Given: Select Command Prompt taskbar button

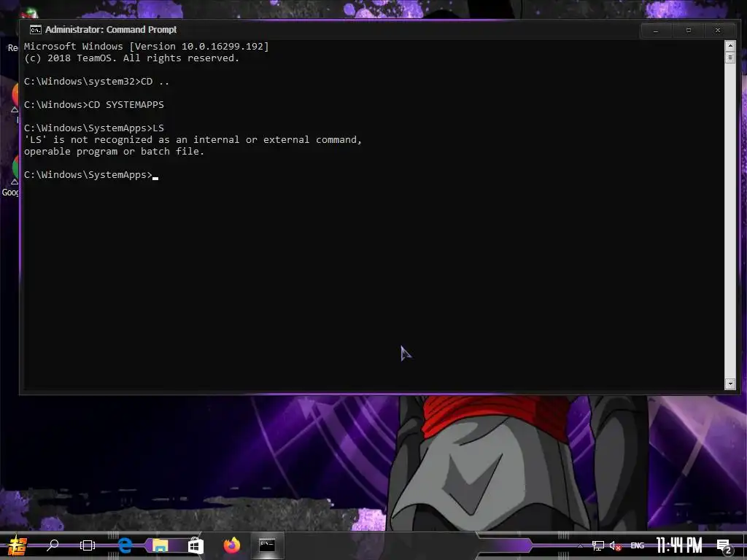Looking at the screenshot, I should point(267,545).
